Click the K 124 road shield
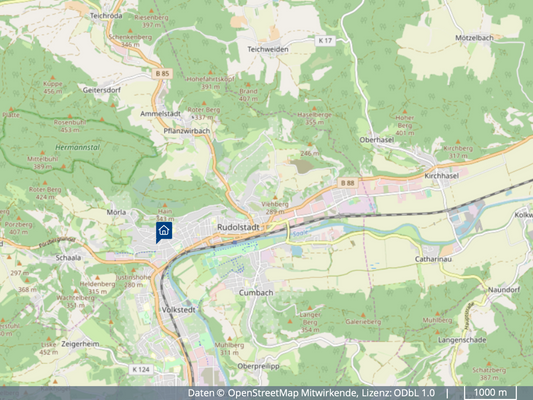 (x=141, y=369)
